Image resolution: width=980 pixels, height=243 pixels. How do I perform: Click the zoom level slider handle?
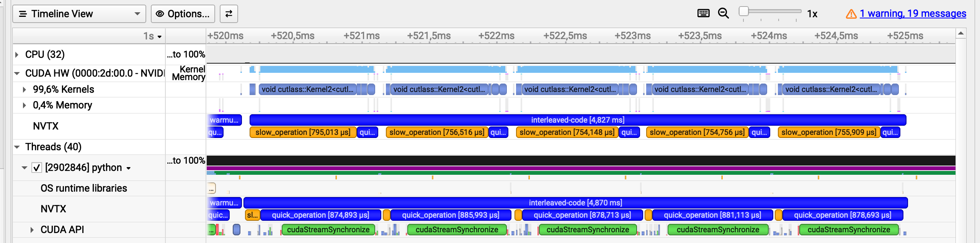tap(743, 11)
